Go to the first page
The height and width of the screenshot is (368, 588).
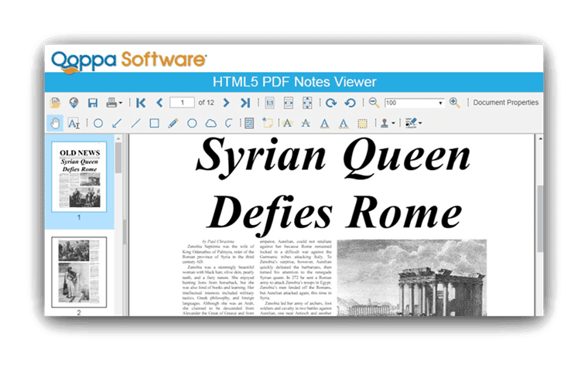pyautogui.click(x=141, y=103)
